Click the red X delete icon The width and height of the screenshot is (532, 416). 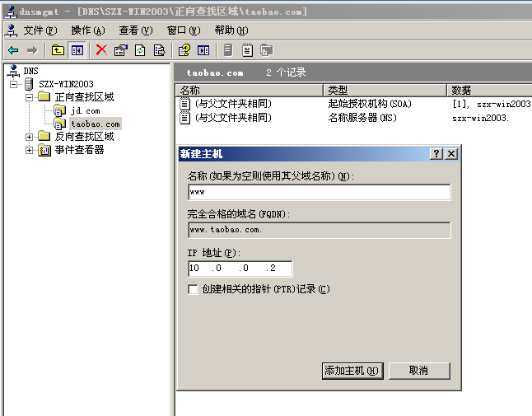[x=101, y=50]
